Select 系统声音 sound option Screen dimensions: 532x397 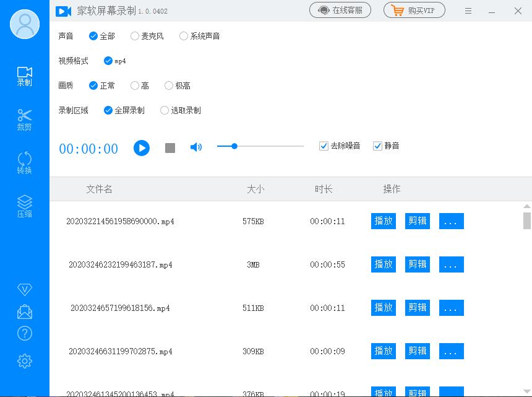tap(199, 36)
